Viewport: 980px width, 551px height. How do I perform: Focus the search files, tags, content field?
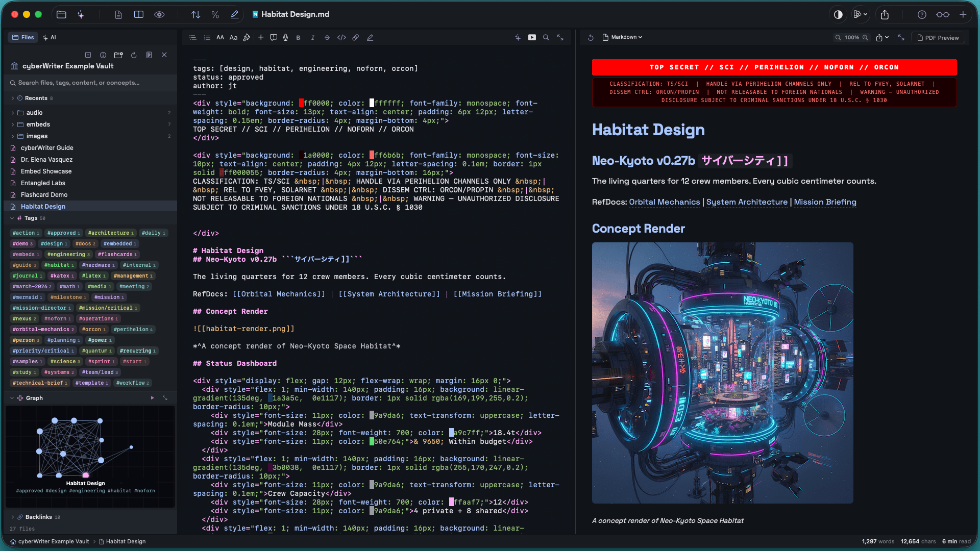tap(91, 83)
